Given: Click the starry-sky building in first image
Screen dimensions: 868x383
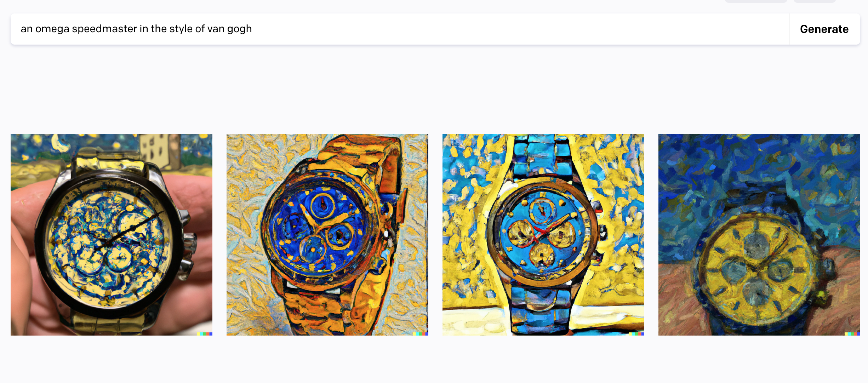Looking at the screenshot, I should (159, 150).
